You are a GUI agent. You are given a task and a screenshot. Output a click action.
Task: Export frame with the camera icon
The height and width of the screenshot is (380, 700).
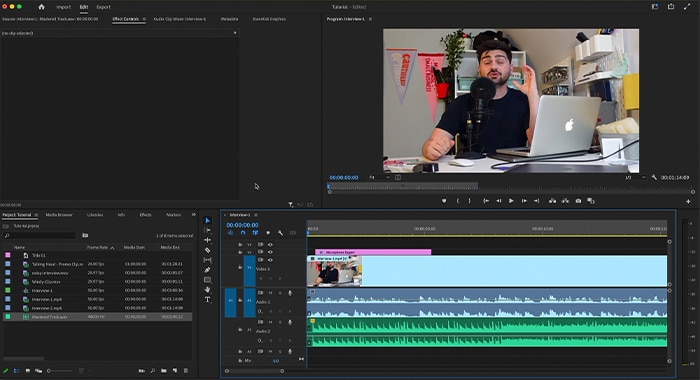click(x=578, y=201)
